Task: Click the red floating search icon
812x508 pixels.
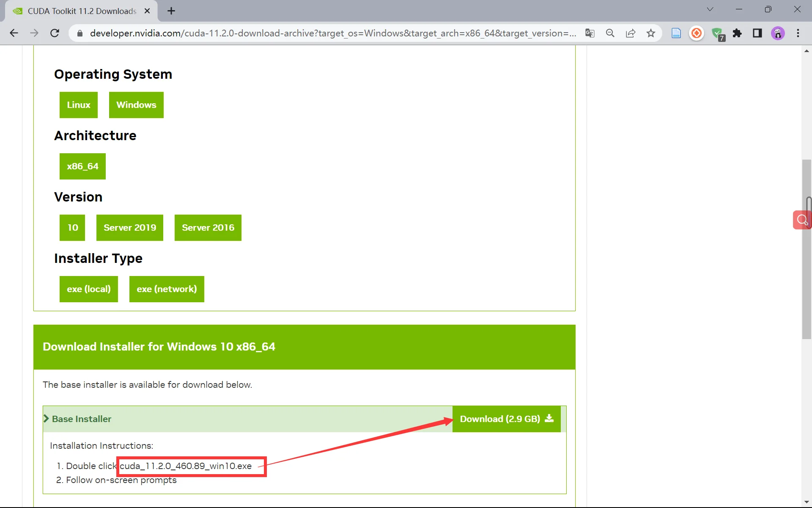Action: coord(802,220)
